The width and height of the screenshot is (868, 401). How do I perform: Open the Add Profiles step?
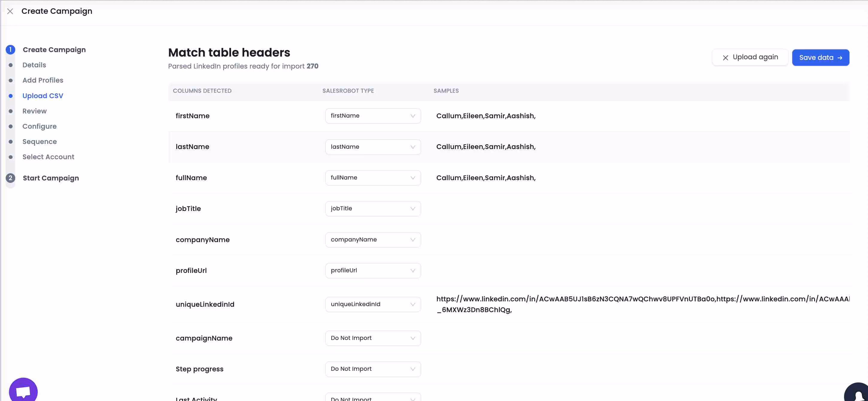click(x=43, y=80)
